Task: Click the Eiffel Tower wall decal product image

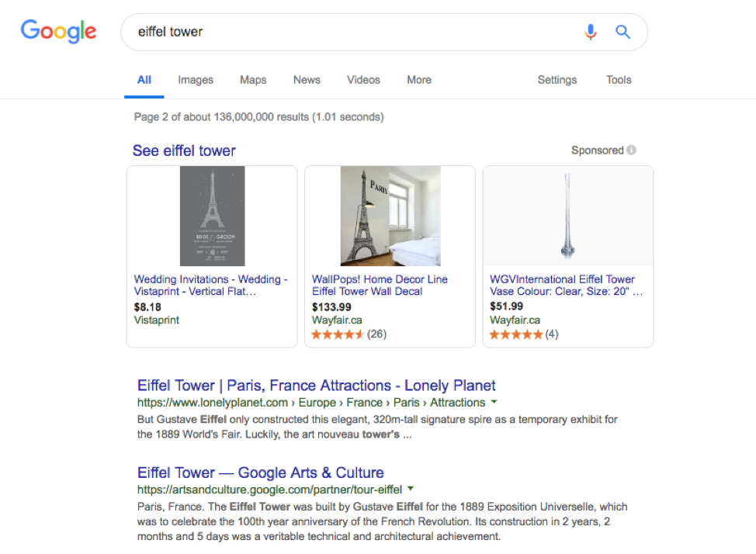Action: (x=390, y=215)
